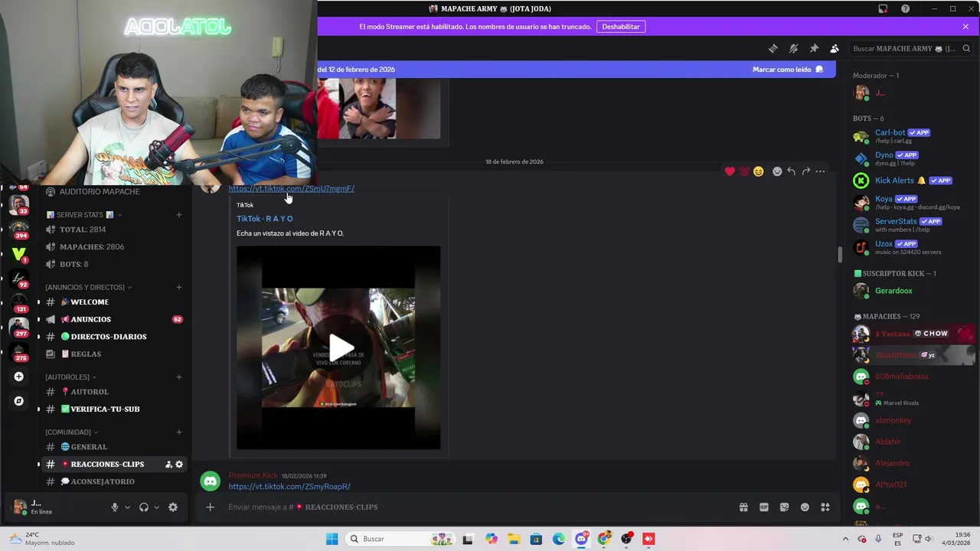
Task: Toggle channel notification settings bell icon
Action: point(794,48)
